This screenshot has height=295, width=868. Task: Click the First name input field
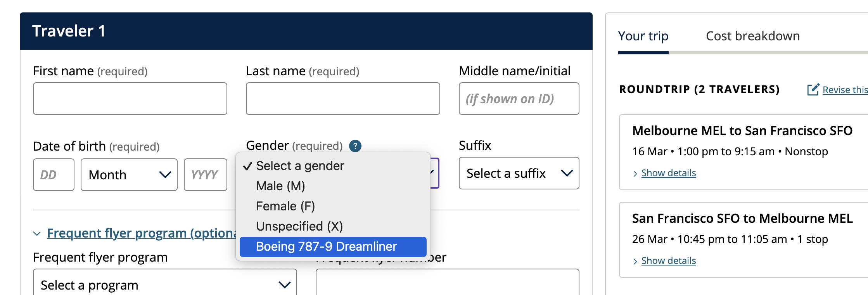pos(130,99)
